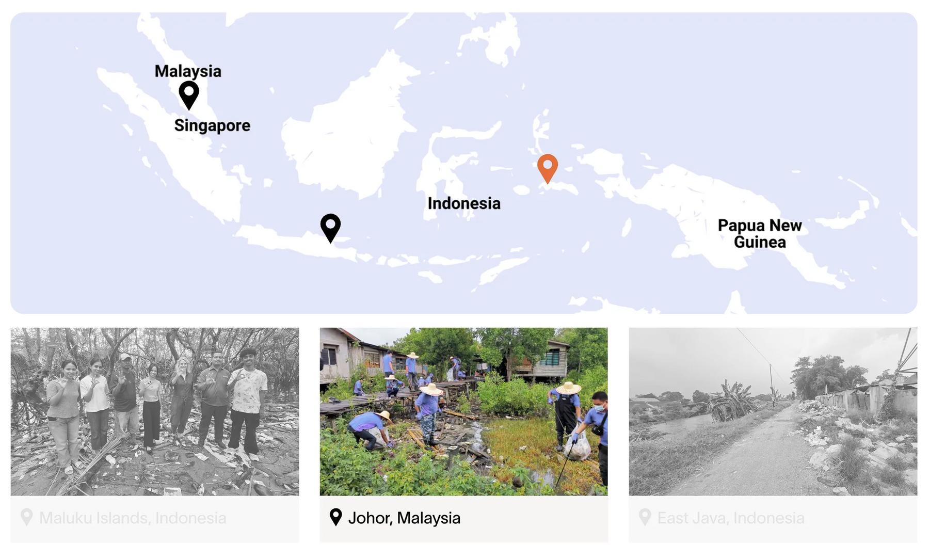Click pin icon beside Johor, Malaysia caption
The image size is (929, 560).
click(336, 517)
